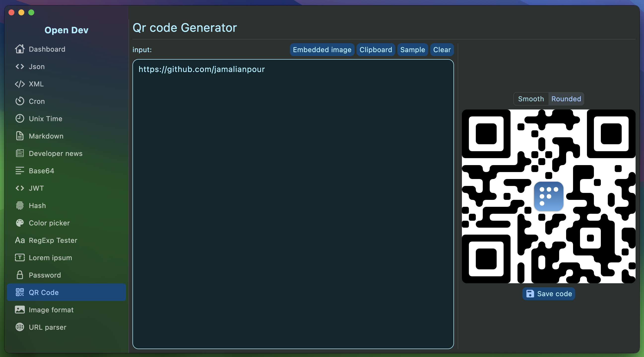Image resolution: width=644 pixels, height=357 pixels.
Task: Click the Qr code Generator heading
Action: (x=185, y=28)
